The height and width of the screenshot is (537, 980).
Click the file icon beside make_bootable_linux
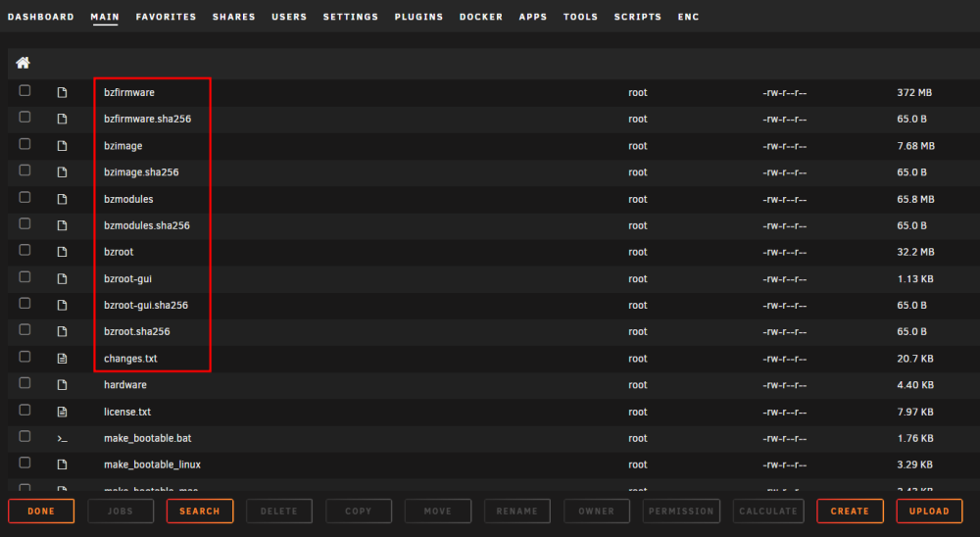pos(62,464)
